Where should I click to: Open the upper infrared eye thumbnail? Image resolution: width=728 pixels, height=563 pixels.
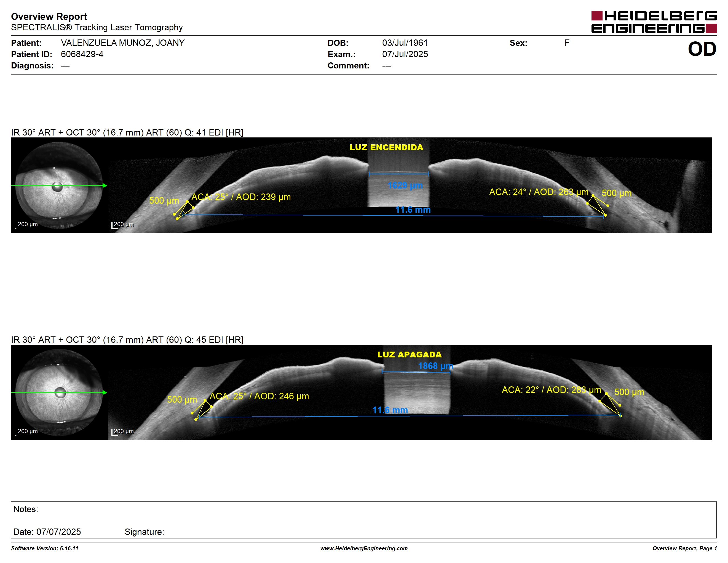click(x=59, y=185)
